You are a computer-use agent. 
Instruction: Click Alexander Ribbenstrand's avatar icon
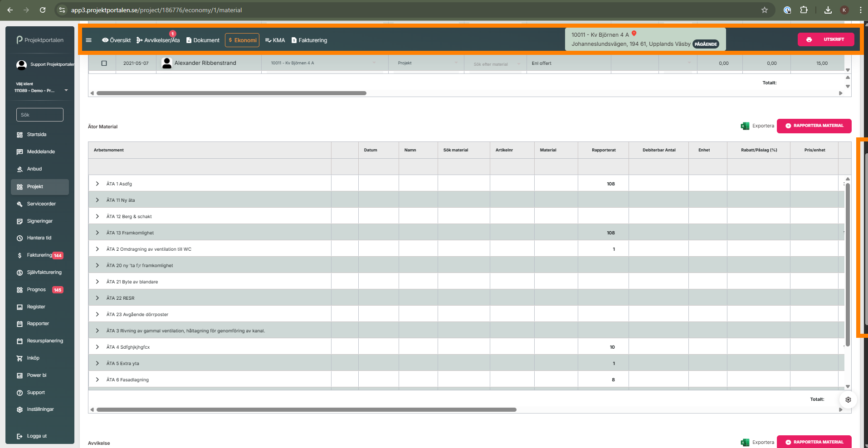point(167,63)
